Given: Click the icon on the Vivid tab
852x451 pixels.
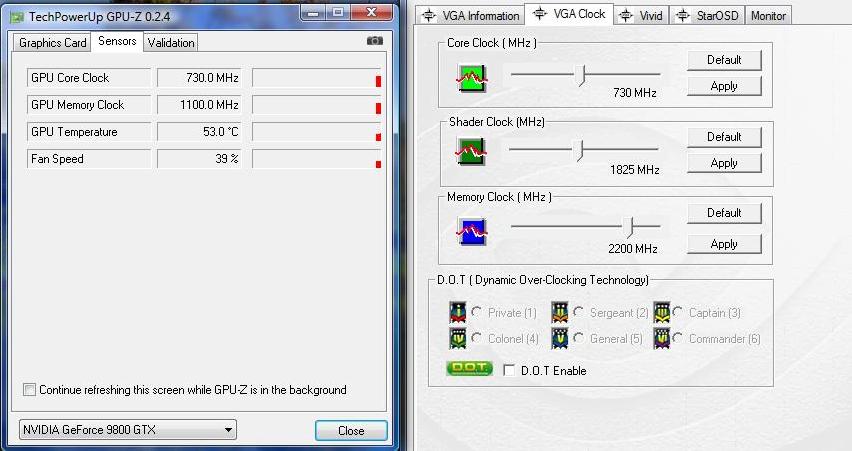Looking at the screenshot, I should (626, 15).
